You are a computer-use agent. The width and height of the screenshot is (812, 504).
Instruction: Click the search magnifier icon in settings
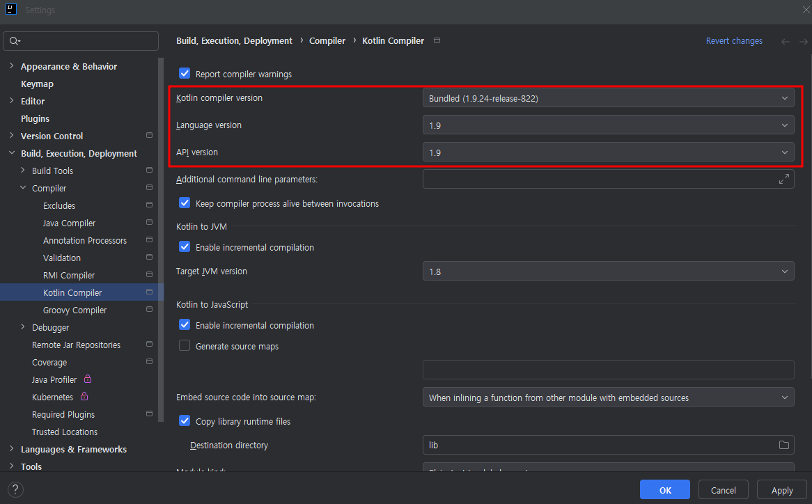coord(14,41)
